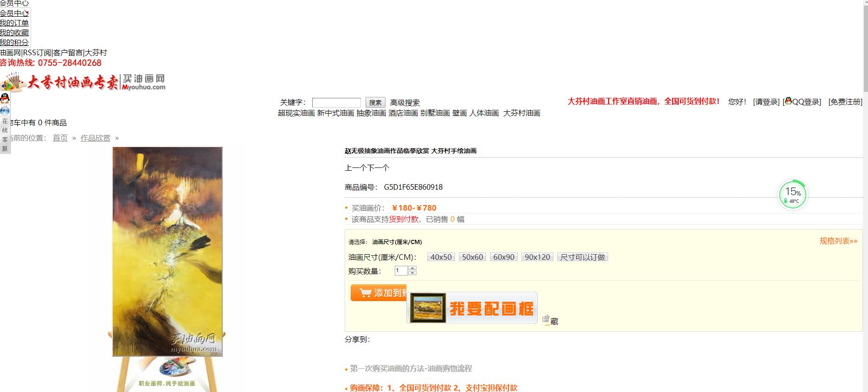Open 我的收藏 in the member menu
This screenshot has height=392, width=868.
(x=14, y=32)
